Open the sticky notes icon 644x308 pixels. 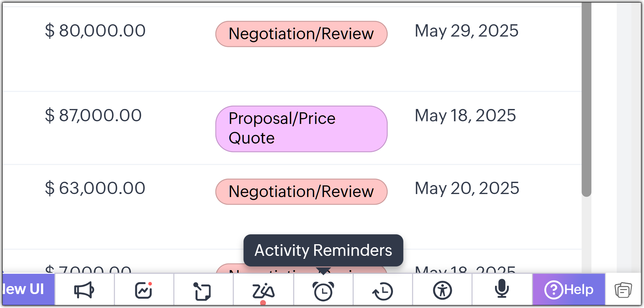[x=202, y=291]
